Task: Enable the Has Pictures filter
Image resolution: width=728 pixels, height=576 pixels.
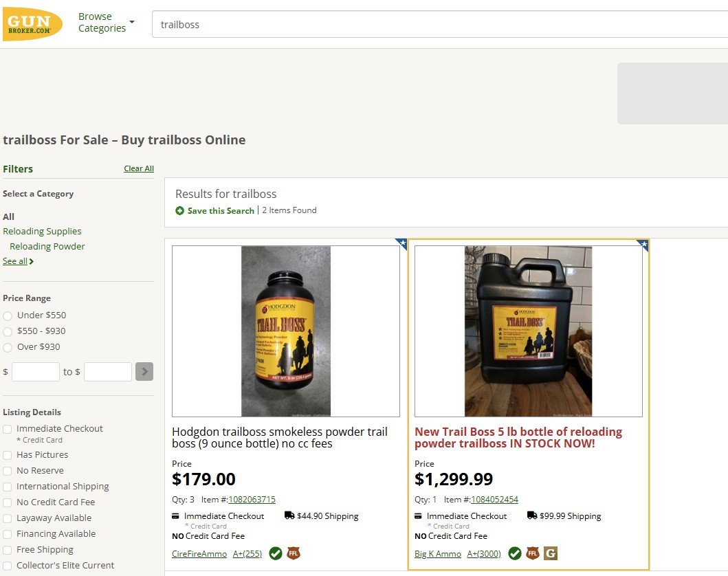Action: (8, 455)
